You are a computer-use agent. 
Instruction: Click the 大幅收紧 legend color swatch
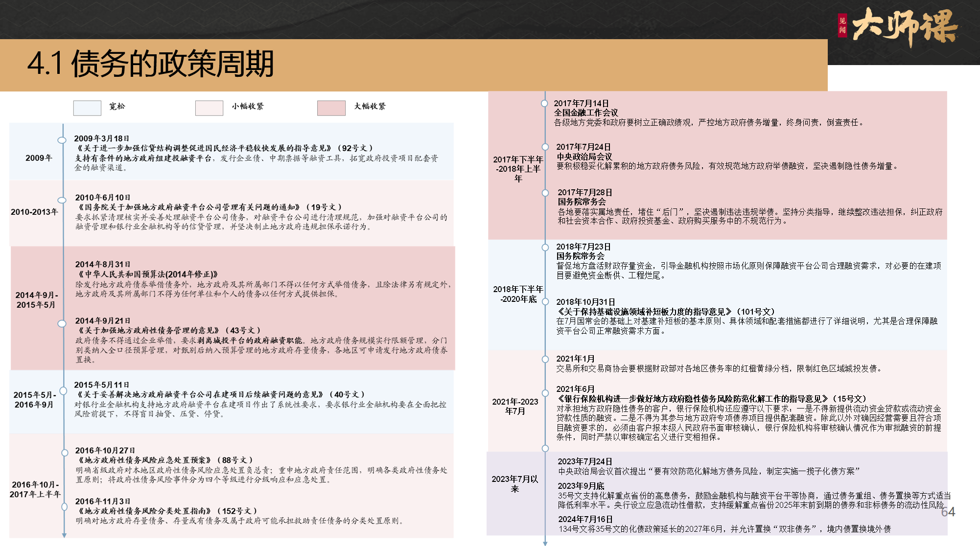pyautogui.click(x=331, y=108)
